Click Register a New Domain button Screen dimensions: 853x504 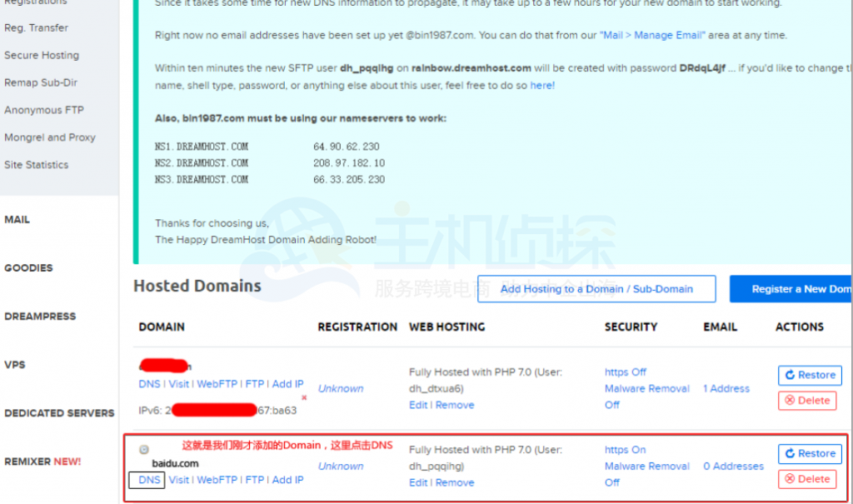click(x=791, y=289)
